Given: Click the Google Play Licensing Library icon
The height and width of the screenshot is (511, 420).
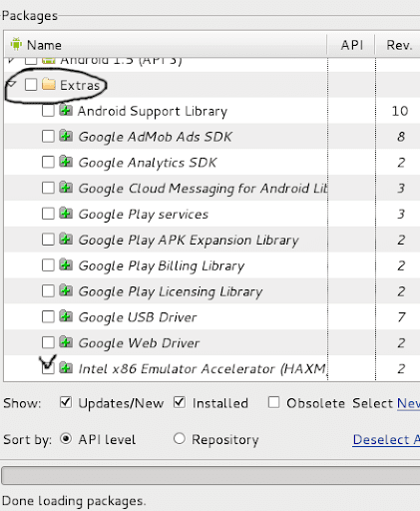Looking at the screenshot, I should [66, 290].
